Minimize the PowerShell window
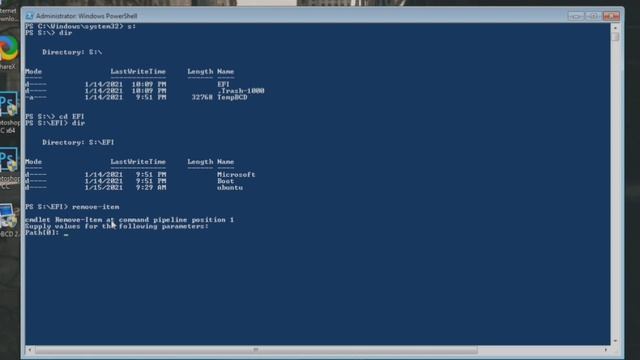The height and width of the screenshot is (360, 640). [576, 16]
